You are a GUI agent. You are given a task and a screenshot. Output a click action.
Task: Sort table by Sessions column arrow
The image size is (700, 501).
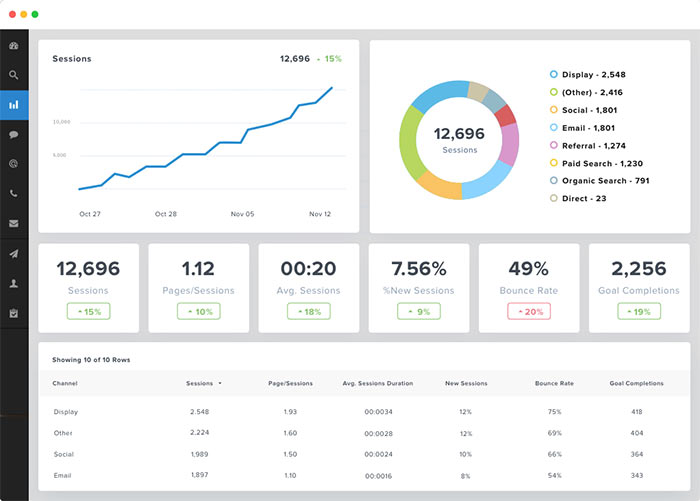click(x=220, y=383)
